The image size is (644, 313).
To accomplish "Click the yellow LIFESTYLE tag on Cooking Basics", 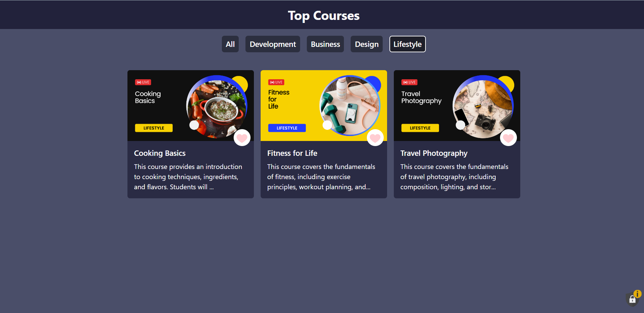I will (154, 128).
